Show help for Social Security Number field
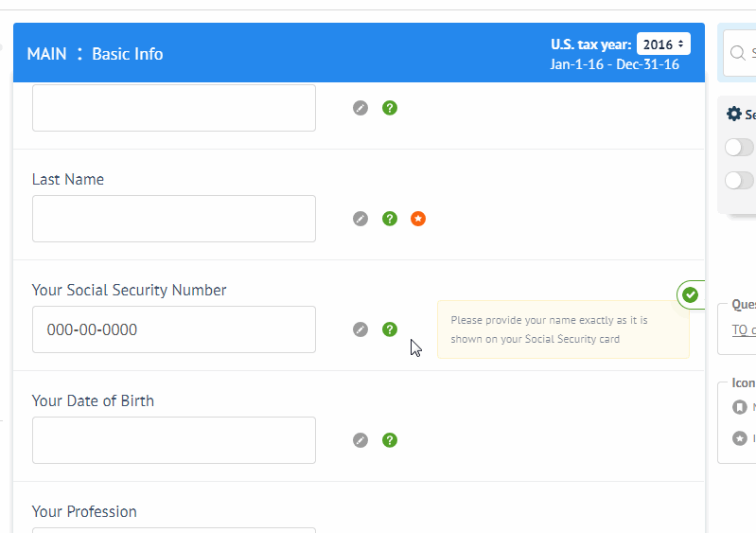 pos(389,329)
